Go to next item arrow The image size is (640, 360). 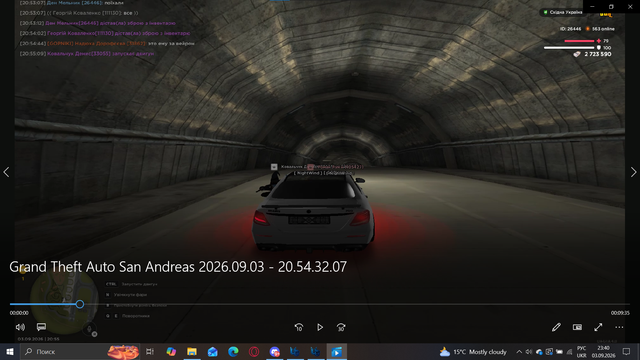[633, 172]
